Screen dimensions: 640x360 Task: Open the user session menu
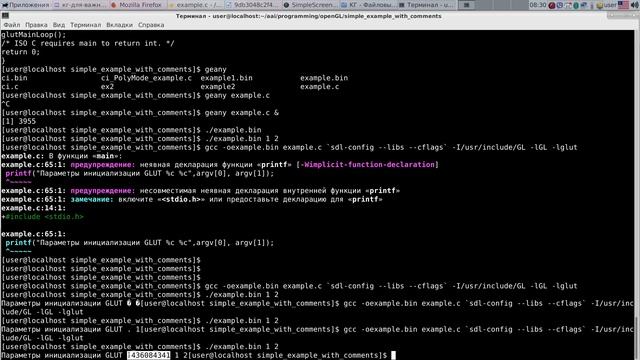coord(607,5)
